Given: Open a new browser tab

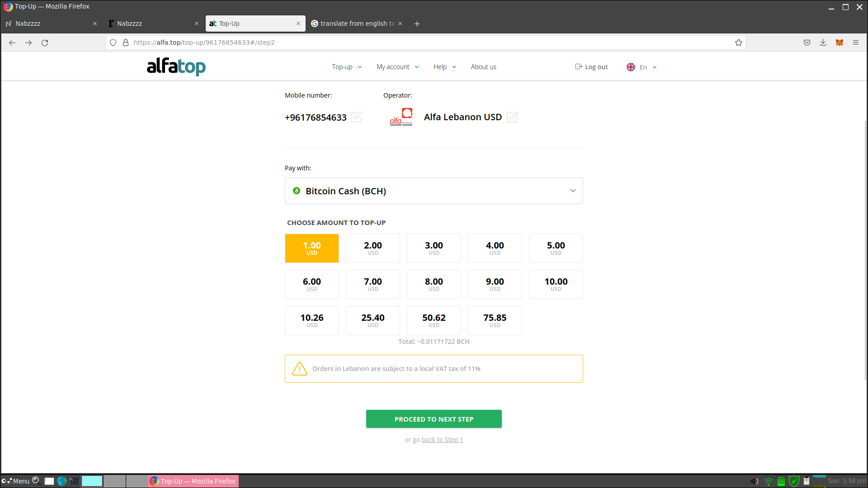Looking at the screenshot, I should coord(417,23).
